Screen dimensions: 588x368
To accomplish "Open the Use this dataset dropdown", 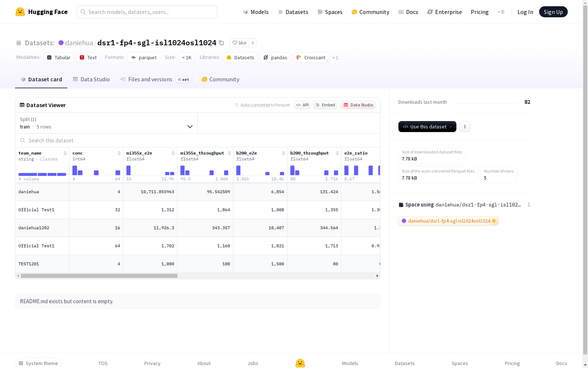I will (x=427, y=127).
